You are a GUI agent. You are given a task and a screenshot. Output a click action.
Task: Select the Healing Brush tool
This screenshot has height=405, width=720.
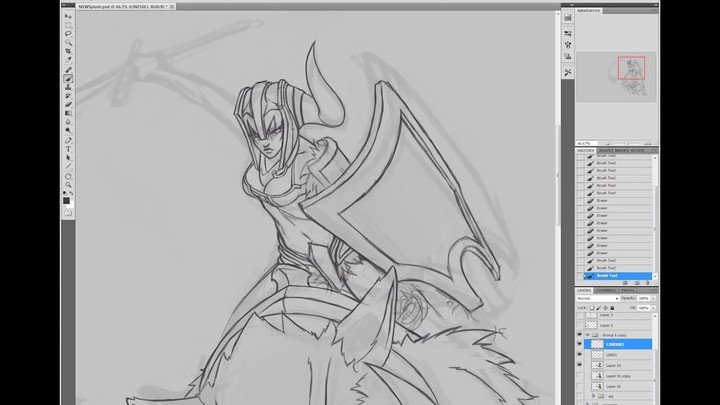(x=68, y=70)
